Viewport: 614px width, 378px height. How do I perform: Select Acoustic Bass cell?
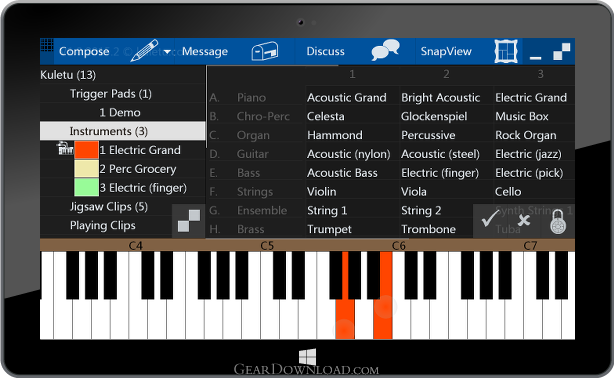click(342, 173)
